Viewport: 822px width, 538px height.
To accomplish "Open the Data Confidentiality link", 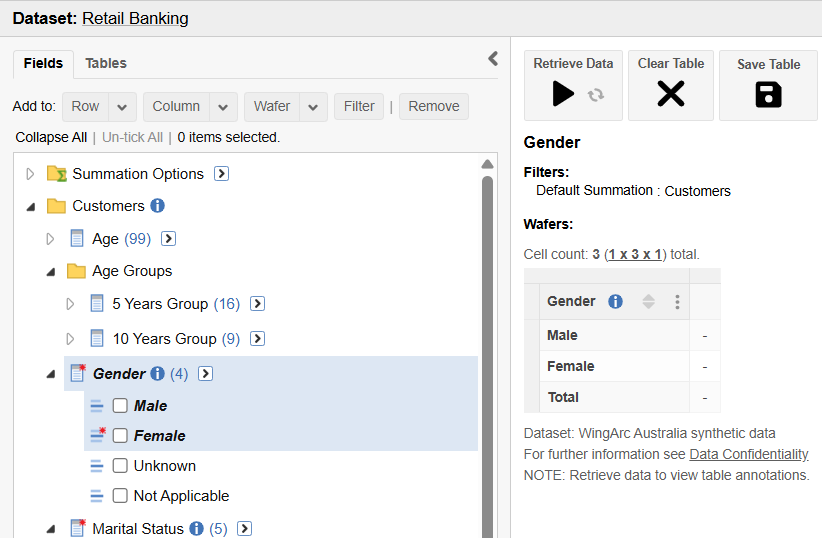I will coord(748,454).
